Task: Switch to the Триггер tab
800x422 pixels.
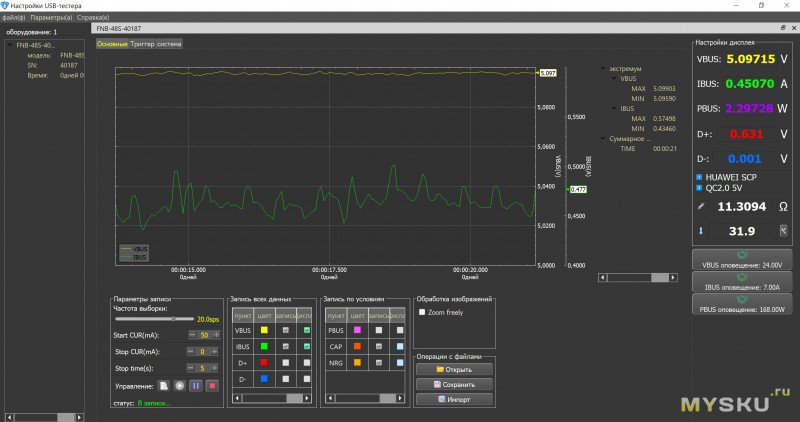Action: tap(142, 44)
